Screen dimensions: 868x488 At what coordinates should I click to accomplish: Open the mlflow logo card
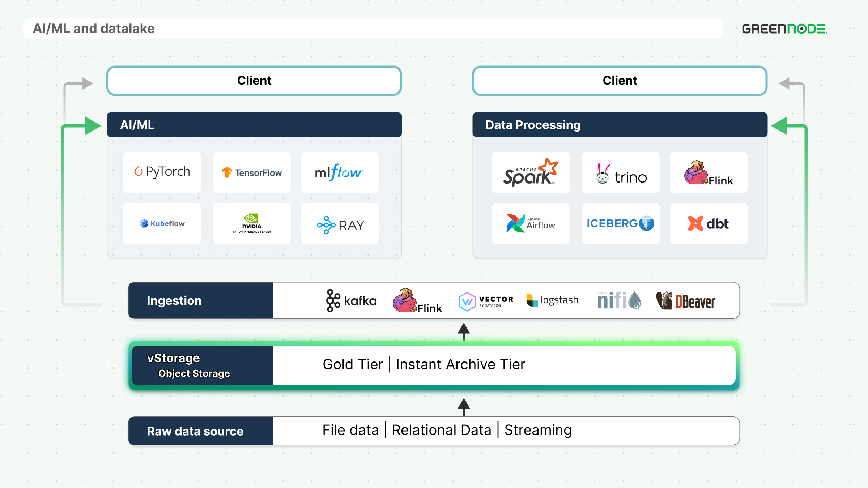click(x=340, y=172)
